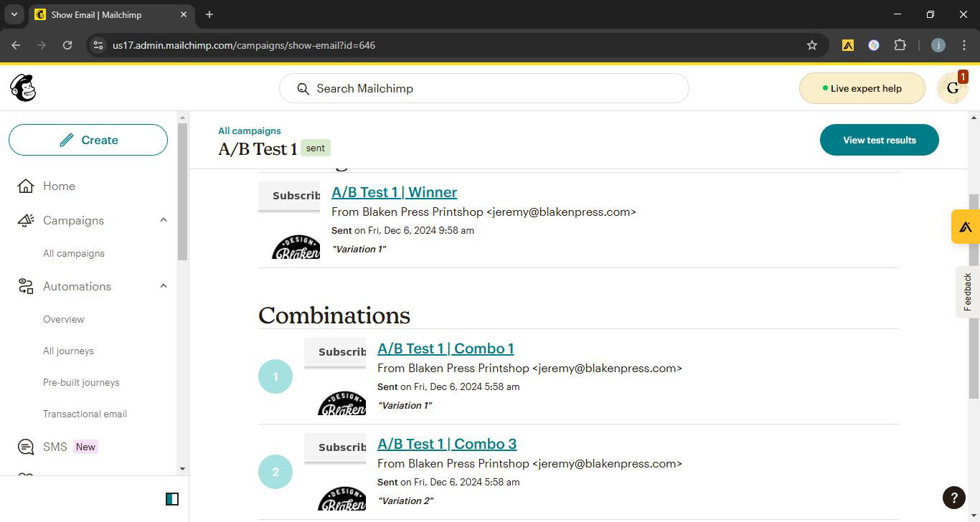The height and width of the screenshot is (522, 980).
Task: Open the tab search dropdown arrow
Action: 14,14
